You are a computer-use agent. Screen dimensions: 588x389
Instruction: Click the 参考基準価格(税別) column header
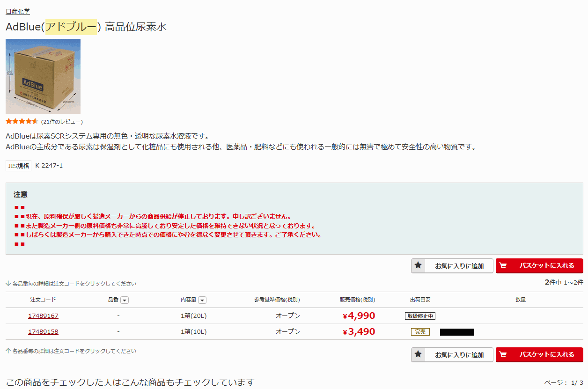point(277,300)
